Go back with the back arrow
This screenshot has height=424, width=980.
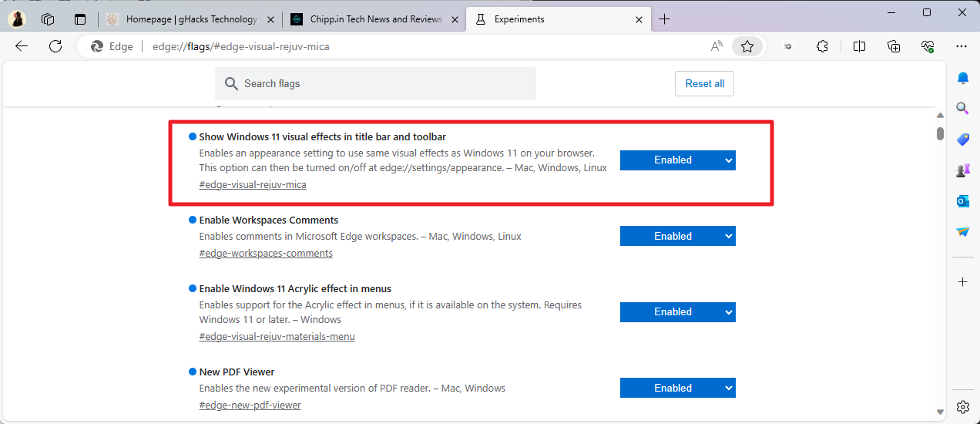(x=22, y=46)
